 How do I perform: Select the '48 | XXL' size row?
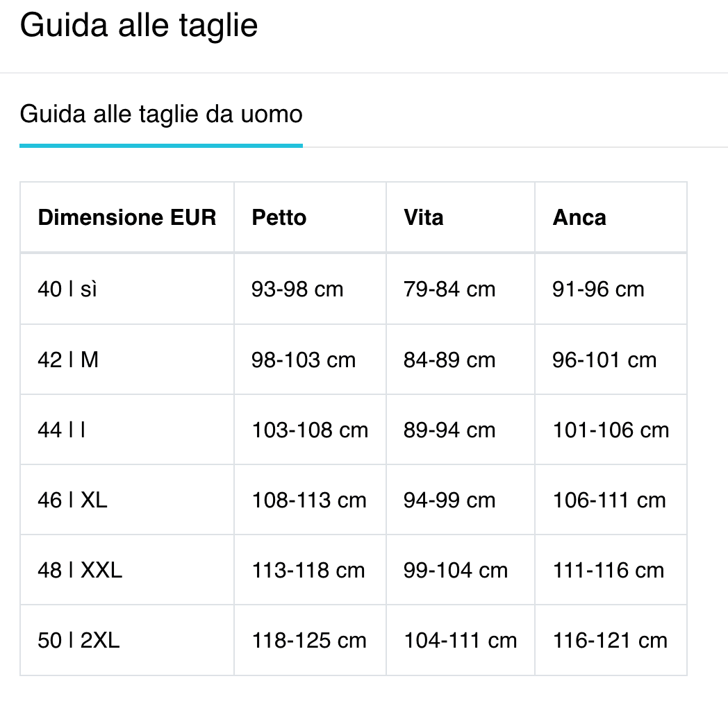tap(80, 570)
